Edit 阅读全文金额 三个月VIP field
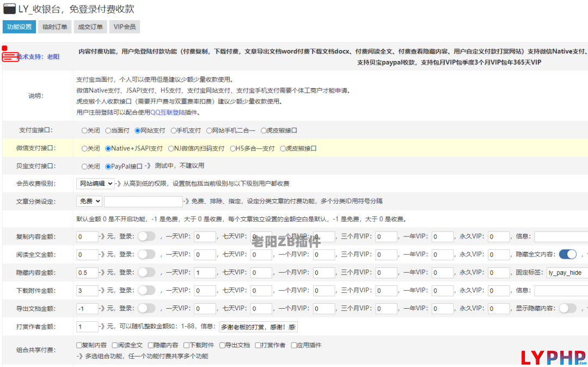588x367 pixels. pos(386,254)
